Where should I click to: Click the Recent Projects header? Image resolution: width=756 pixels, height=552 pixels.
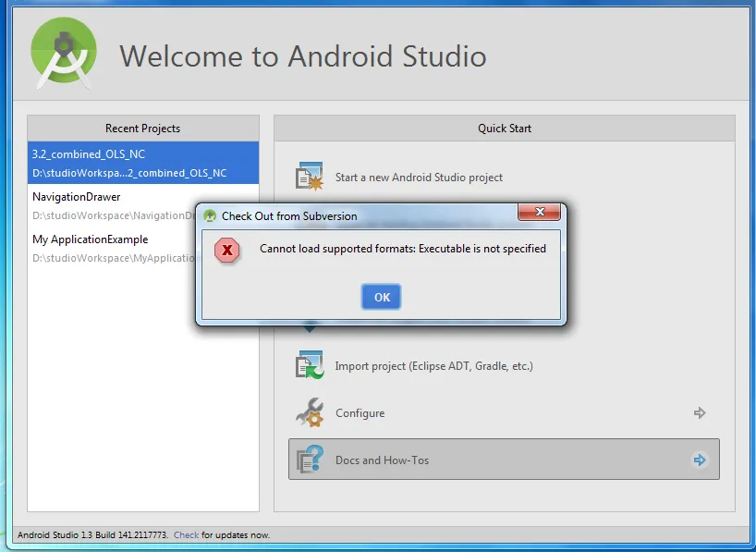point(142,129)
